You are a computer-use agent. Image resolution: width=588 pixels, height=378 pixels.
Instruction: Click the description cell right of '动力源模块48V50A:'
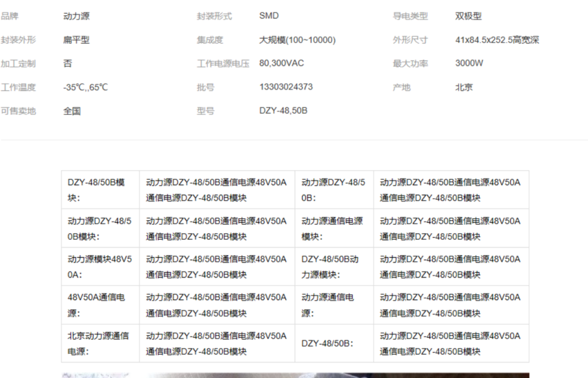point(217,267)
